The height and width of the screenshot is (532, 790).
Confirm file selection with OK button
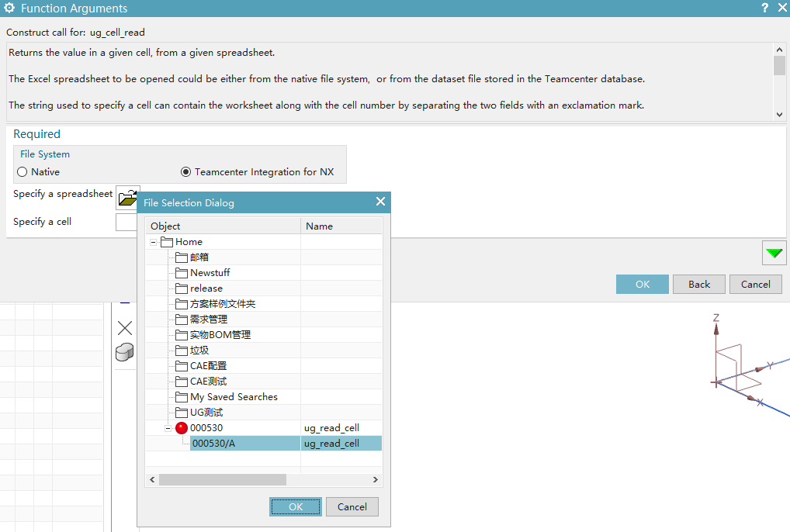[x=295, y=507]
